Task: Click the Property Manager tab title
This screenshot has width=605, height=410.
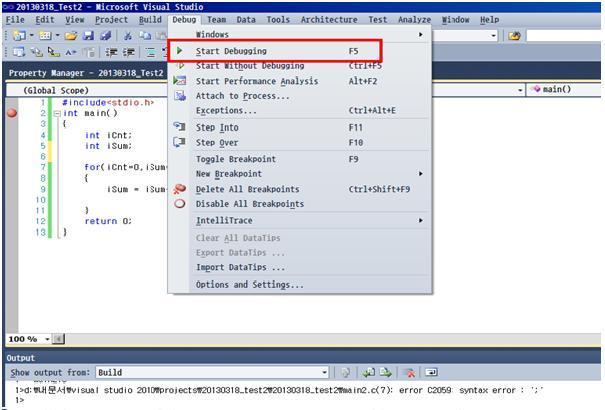Action: coord(86,73)
